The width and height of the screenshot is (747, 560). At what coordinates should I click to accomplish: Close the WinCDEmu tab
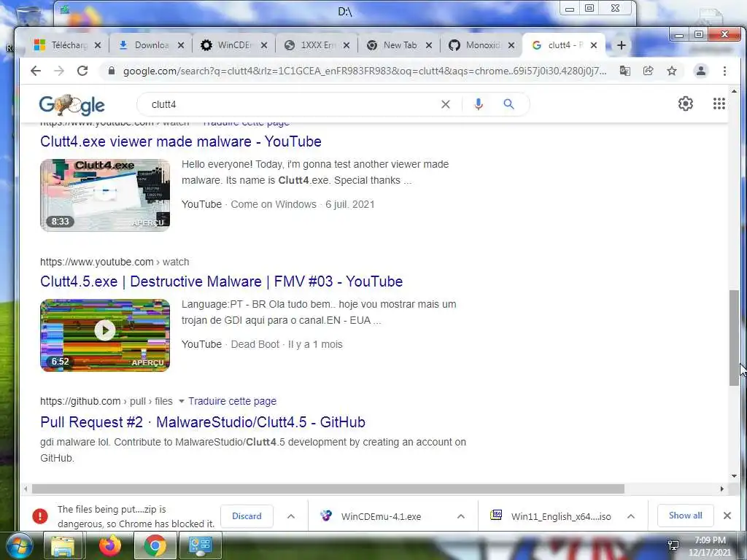click(x=264, y=45)
